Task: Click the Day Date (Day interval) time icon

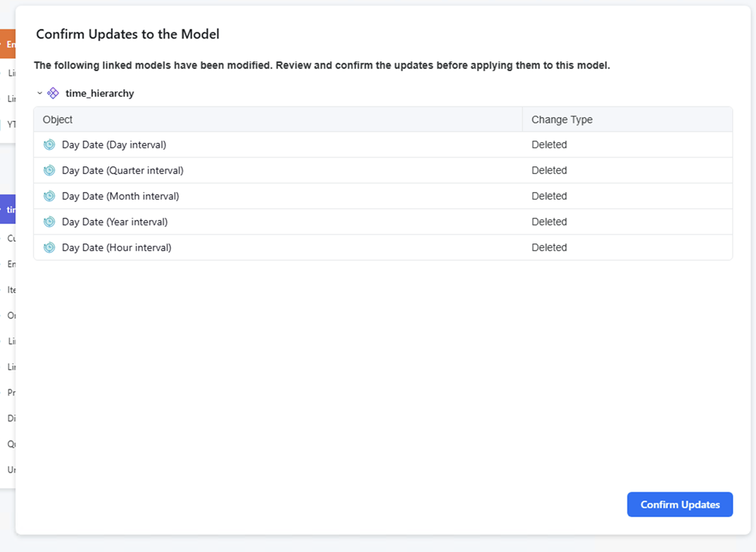Action: (x=49, y=144)
